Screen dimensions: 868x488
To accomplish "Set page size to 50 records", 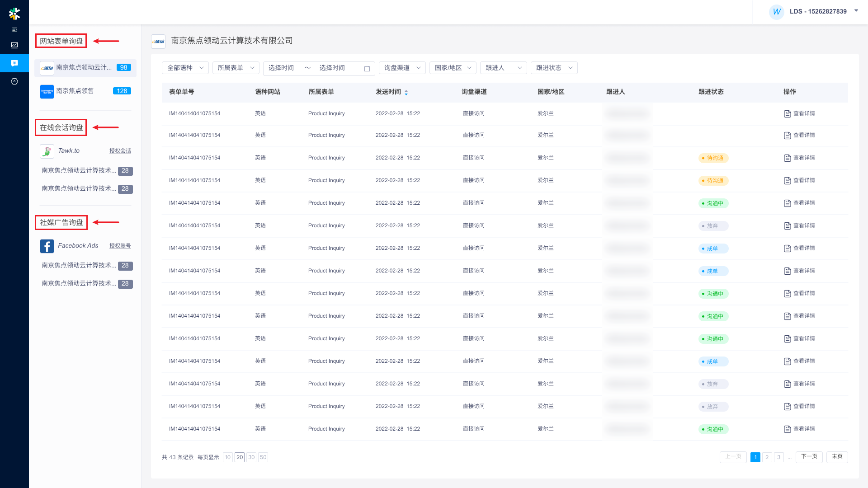I will pos(263,457).
